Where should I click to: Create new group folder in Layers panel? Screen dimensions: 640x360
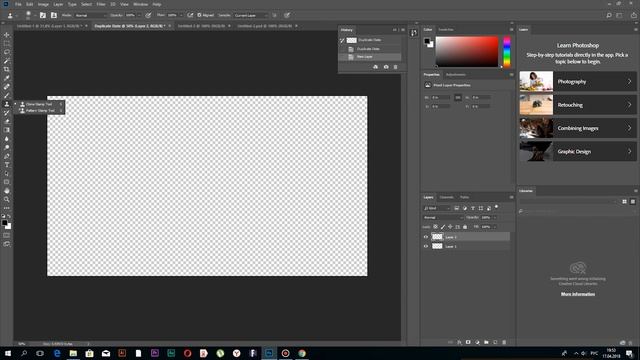coord(486,342)
